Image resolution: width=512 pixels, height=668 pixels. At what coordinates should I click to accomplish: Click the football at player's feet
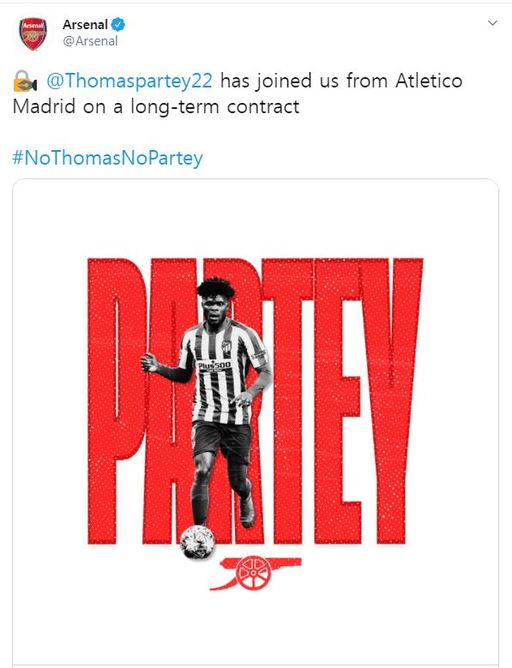(x=197, y=541)
